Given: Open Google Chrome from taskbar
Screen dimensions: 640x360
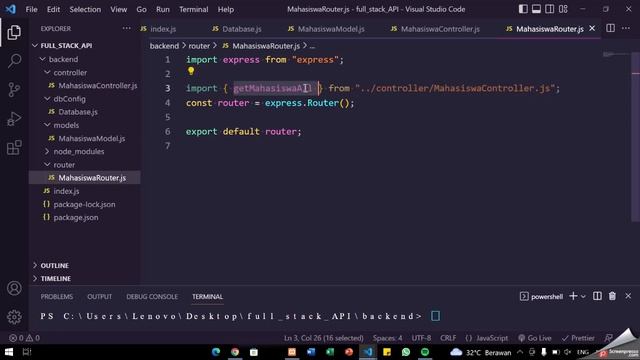Looking at the screenshot, I should point(235,352).
